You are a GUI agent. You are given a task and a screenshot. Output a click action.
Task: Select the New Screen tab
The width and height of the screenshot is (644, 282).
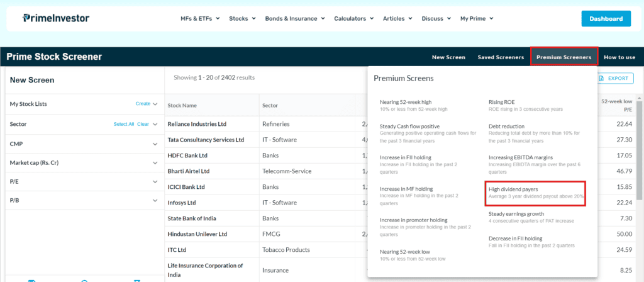tap(448, 57)
